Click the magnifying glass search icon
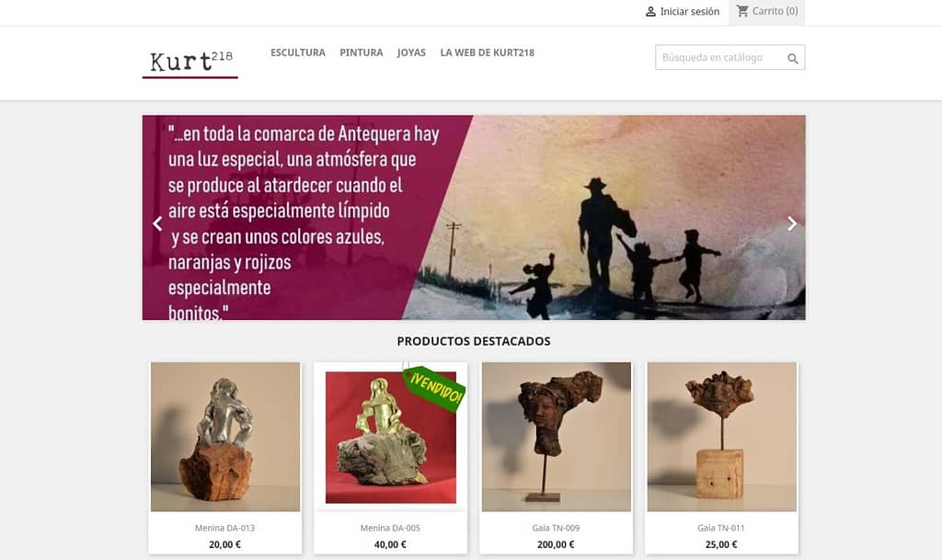The width and height of the screenshot is (942, 560). tap(792, 58)
